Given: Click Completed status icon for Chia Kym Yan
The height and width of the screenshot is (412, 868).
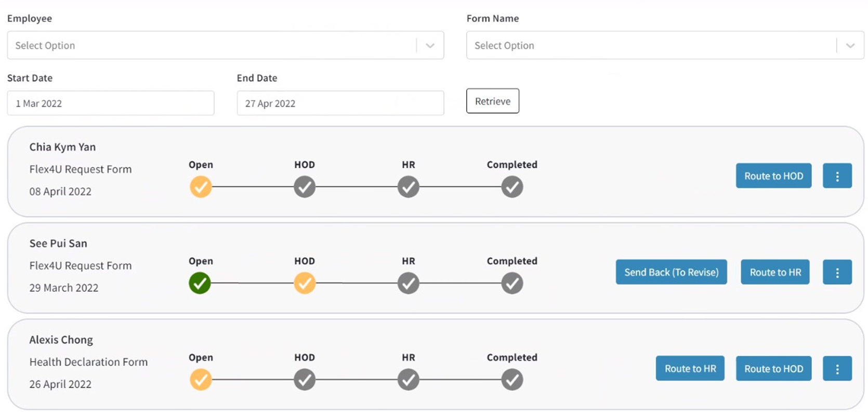Looking at the screenshot, I should coord(512,187).
